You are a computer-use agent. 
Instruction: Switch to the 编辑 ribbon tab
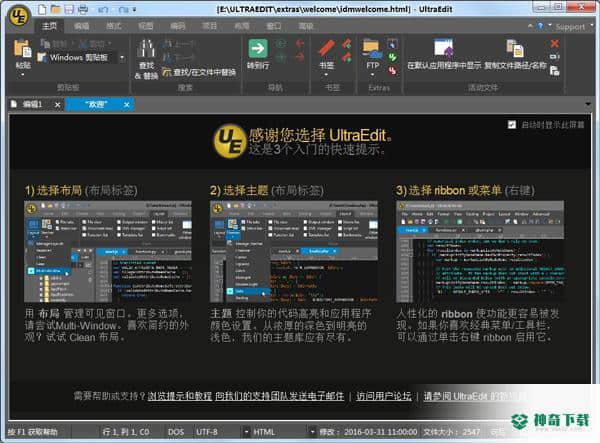pos(81,26)
